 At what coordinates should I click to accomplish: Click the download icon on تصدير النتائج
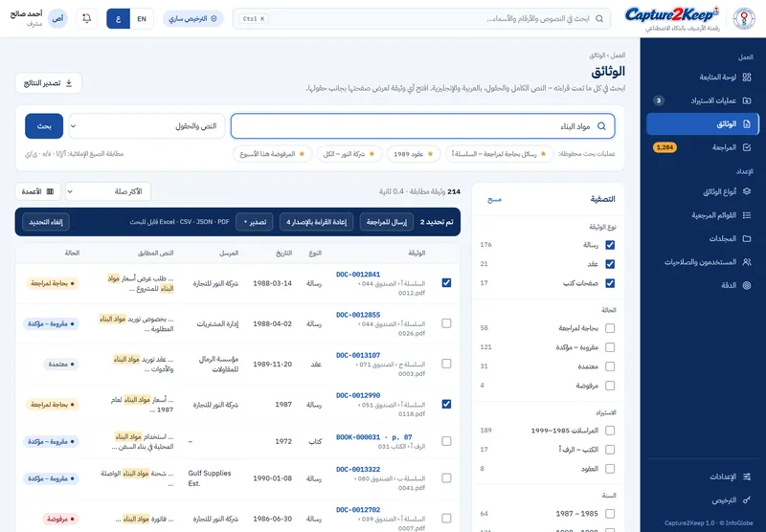tap(69, 83)
